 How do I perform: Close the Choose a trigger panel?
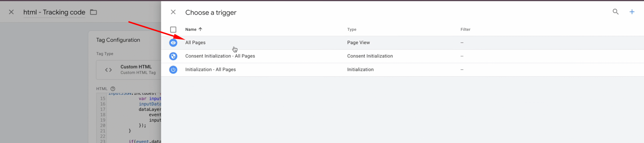point(173,12)
